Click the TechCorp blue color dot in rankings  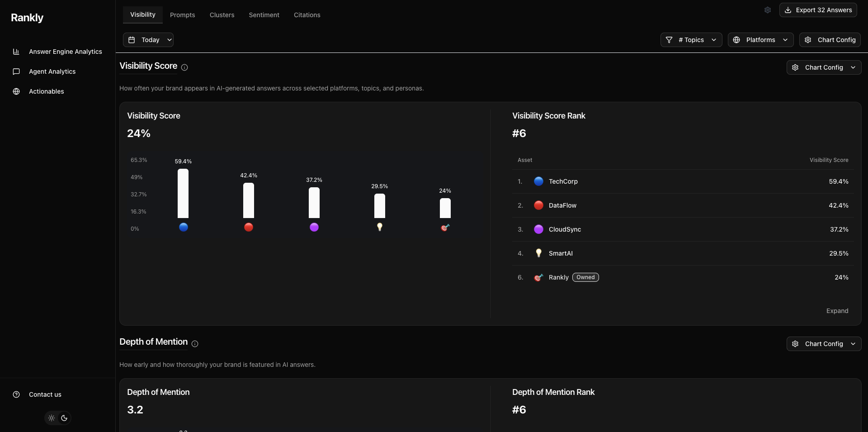click(538, 181)
